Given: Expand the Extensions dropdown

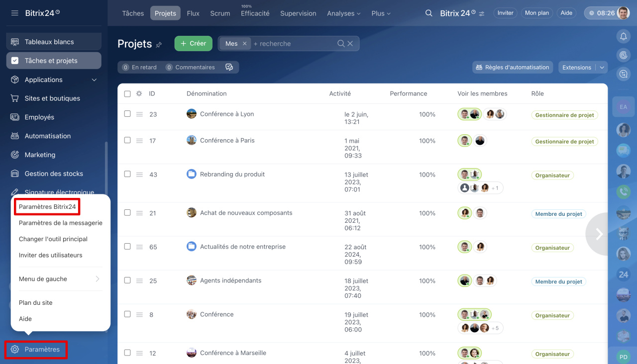Looking at the screenshot, I should point(602,67).
